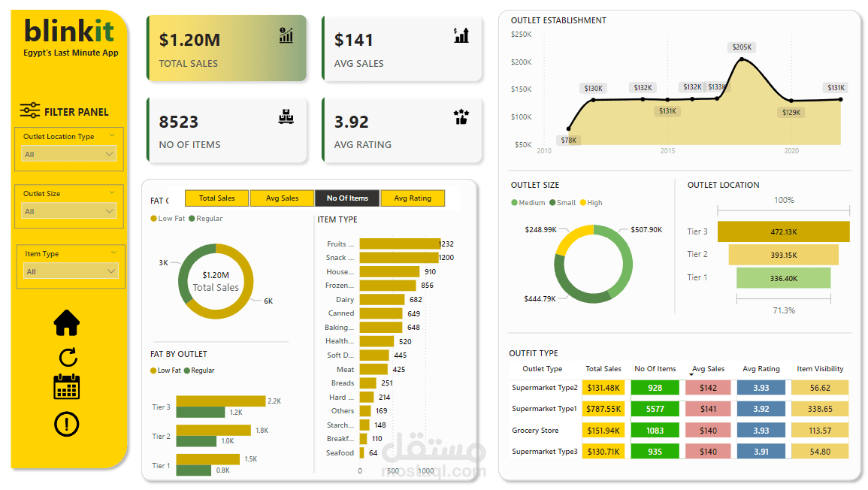Select the Snack bar in Item Type chart
Screen dimensions: 868x490
(x=398, y=258)
